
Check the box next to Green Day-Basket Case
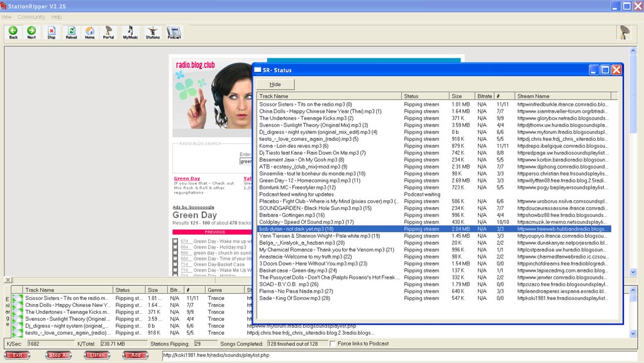175,264
